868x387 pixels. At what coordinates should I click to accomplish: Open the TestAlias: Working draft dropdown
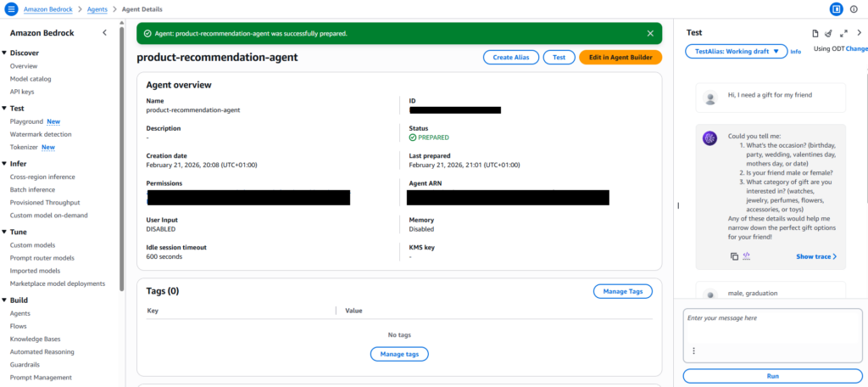coord(735,51)
